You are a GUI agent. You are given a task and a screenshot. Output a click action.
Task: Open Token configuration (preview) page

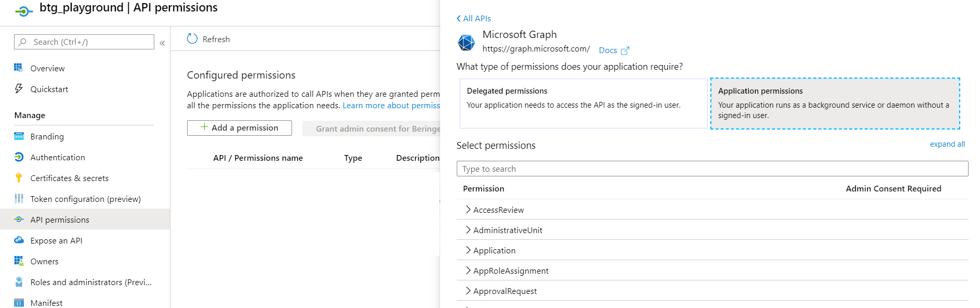[x=86, y=199]
